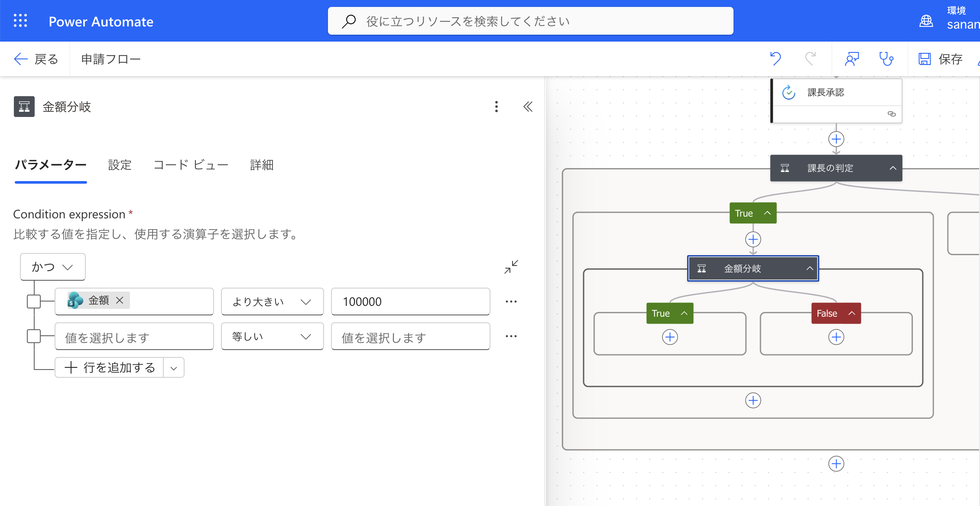The height and width of the screenshot is (506, 980).
Task: Click the search box 役に立つリソースを検索してください
Action: tap(530, 21)
